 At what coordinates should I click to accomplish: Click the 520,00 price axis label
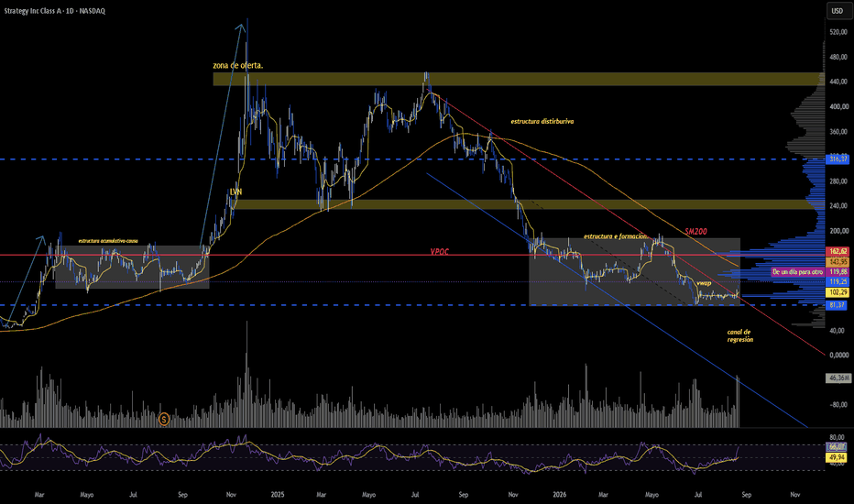coord(838,32)
